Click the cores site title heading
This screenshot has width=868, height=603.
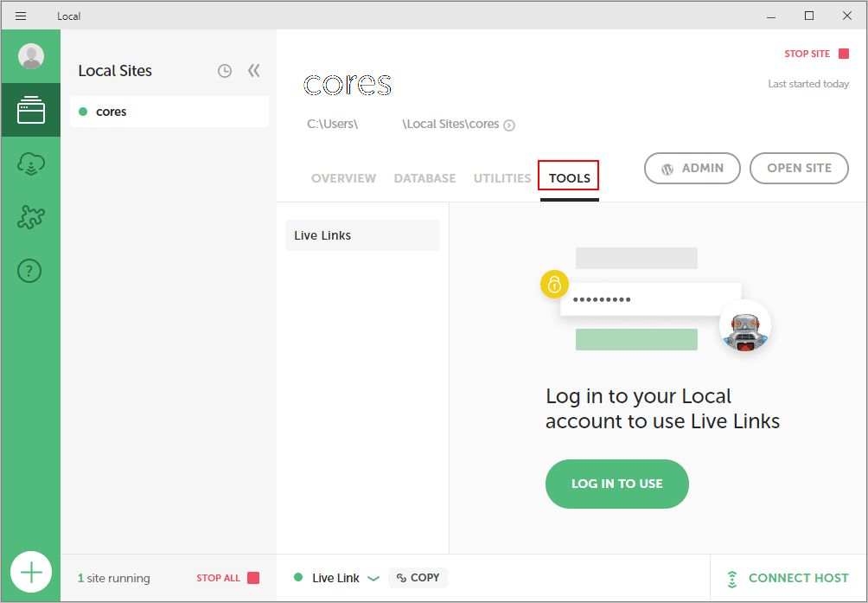click(x=347, y=84)
